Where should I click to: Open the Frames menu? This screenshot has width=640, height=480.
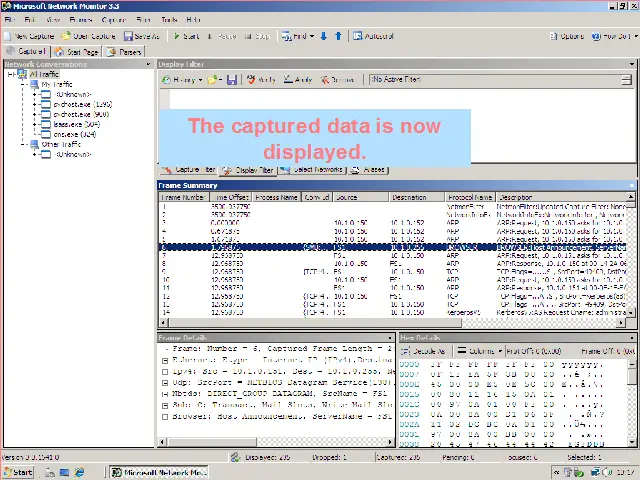(80, 20)
